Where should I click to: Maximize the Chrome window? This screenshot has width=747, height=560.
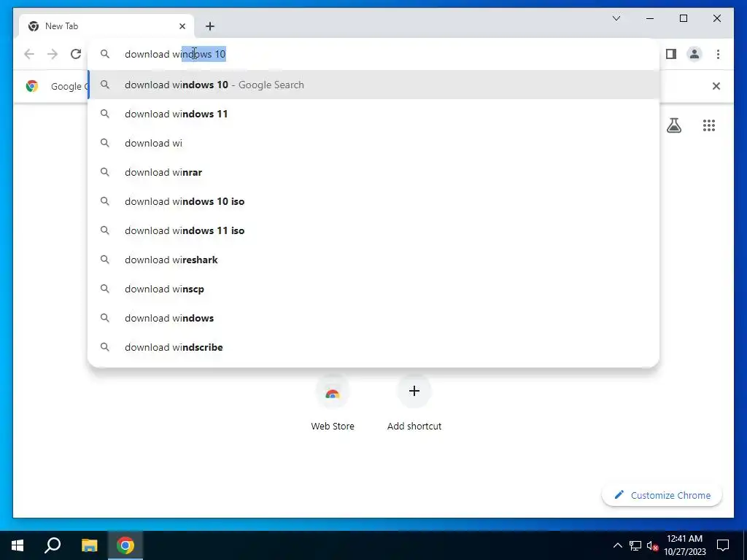tap(683, 18)
